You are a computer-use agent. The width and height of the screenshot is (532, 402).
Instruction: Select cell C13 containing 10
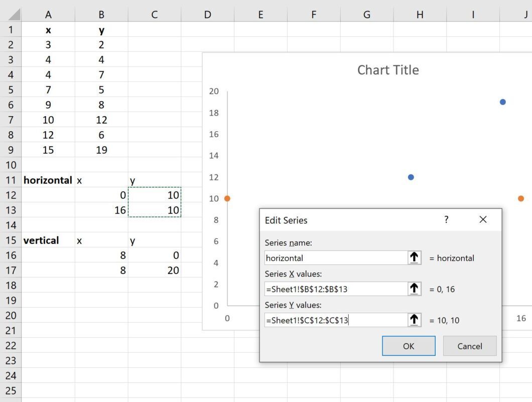coord(155,210)
